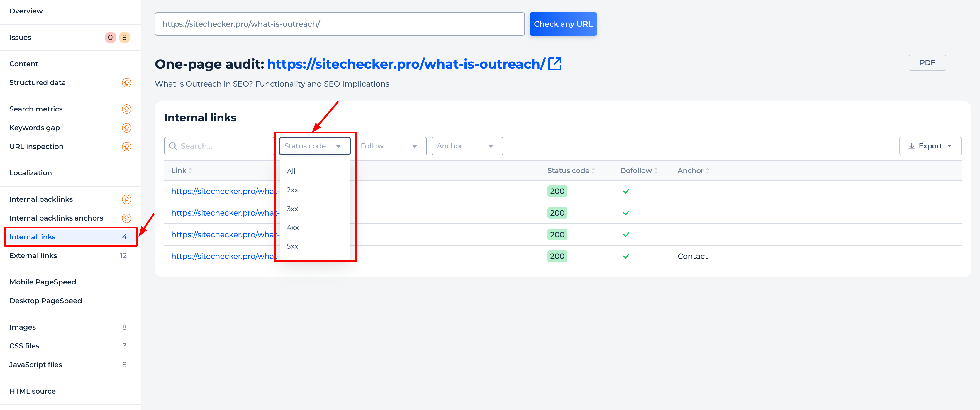Select 4xx status code option
Screen dimensions: 980x410
[315, 228]
